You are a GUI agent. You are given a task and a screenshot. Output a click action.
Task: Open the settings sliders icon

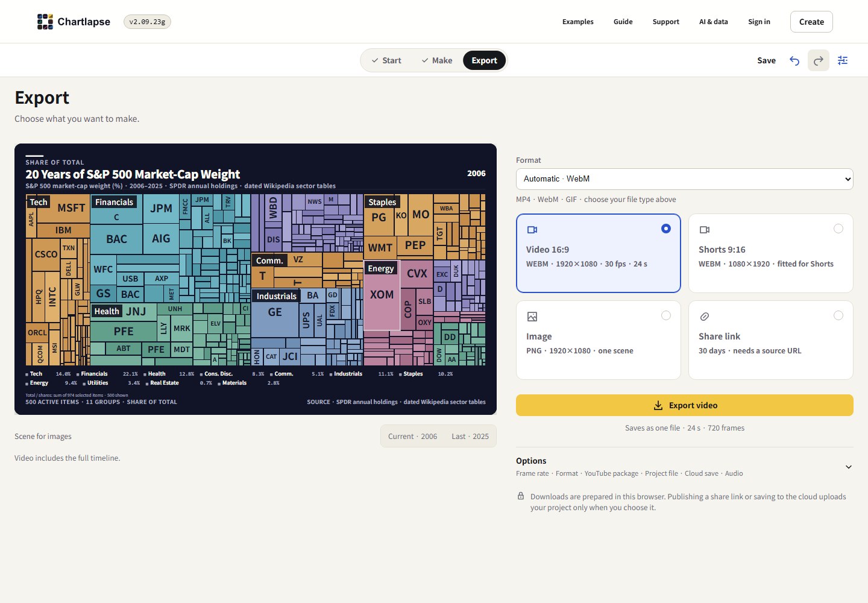pyautogui.click(x=843, y=60)
